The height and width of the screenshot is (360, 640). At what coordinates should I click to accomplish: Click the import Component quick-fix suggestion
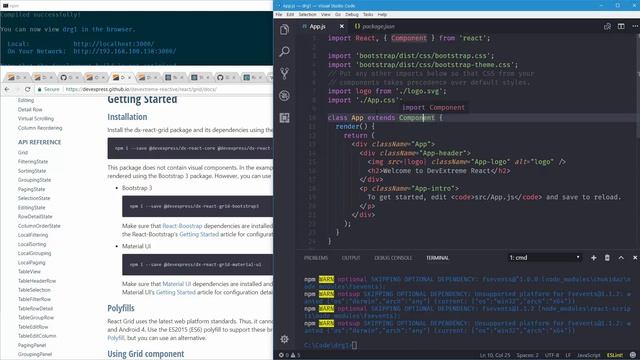(433, 107)
